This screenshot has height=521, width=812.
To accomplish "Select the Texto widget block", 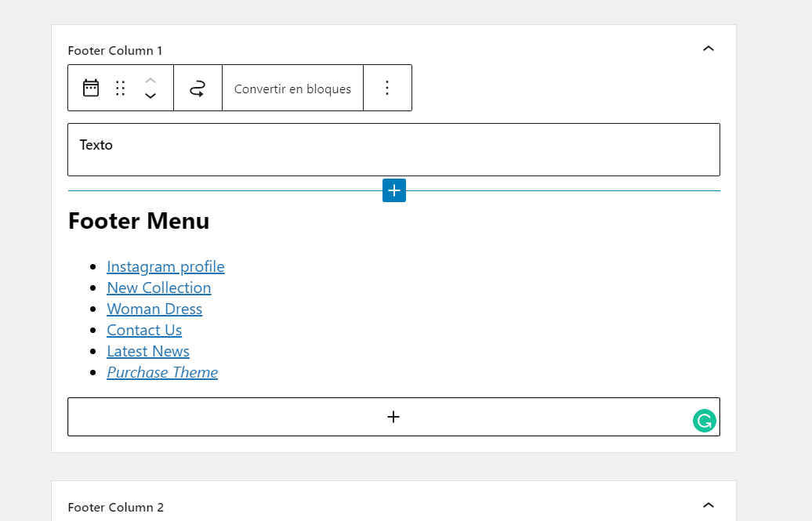I will point(393,150).
